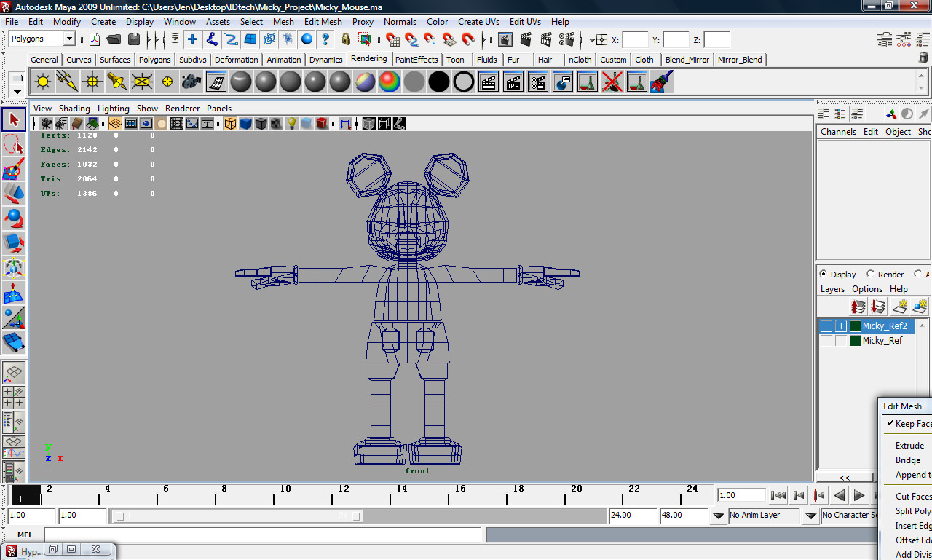
Task: Open the layer editor Options menu
Action: click(x=867, y=289)
